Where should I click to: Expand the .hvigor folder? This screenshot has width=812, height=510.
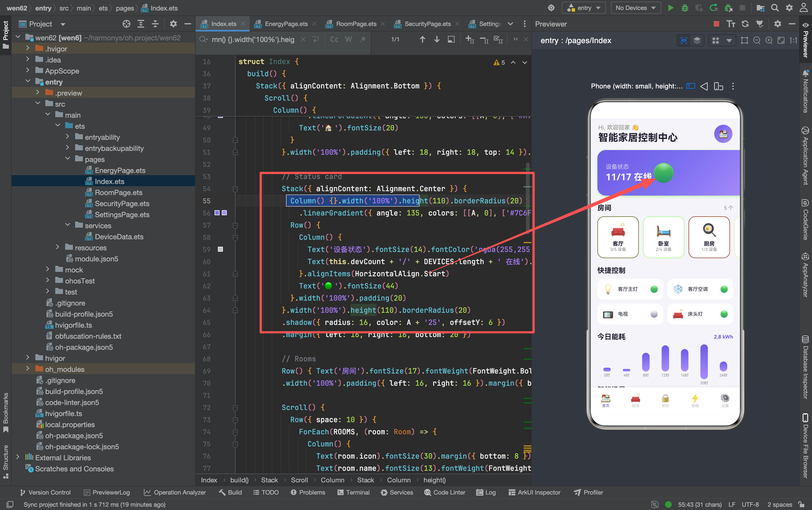[x=28, y=49]
